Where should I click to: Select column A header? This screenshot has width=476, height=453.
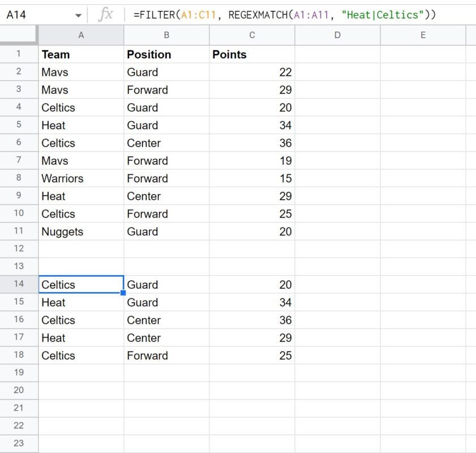(81, 35)
